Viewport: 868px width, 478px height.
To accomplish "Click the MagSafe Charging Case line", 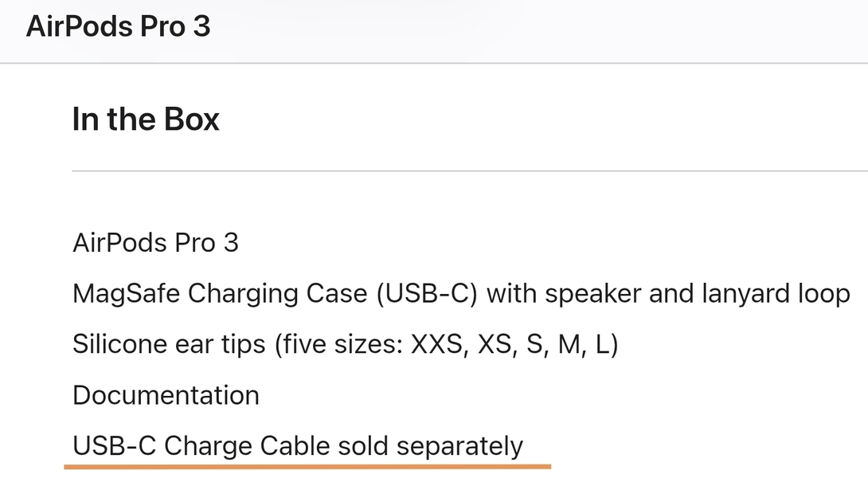I will point(461,294).
